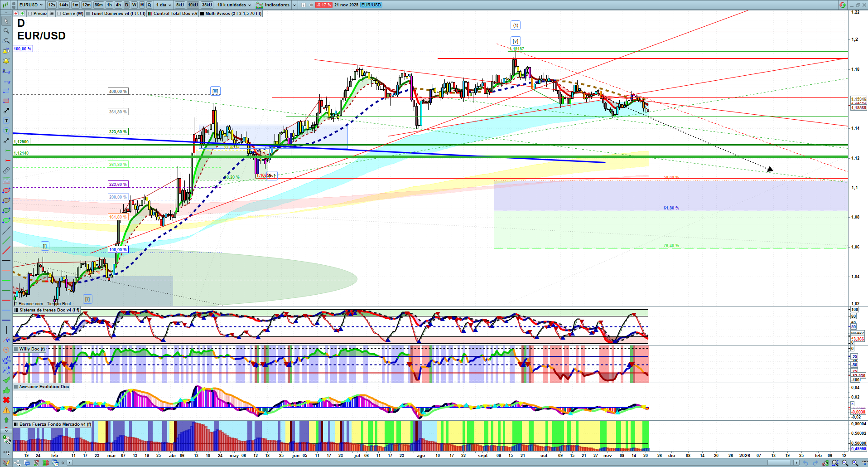The width and height of the screenshot is (868, 467).
Task: Toggle the 10kU units button
Action: (x=193, y=5)
